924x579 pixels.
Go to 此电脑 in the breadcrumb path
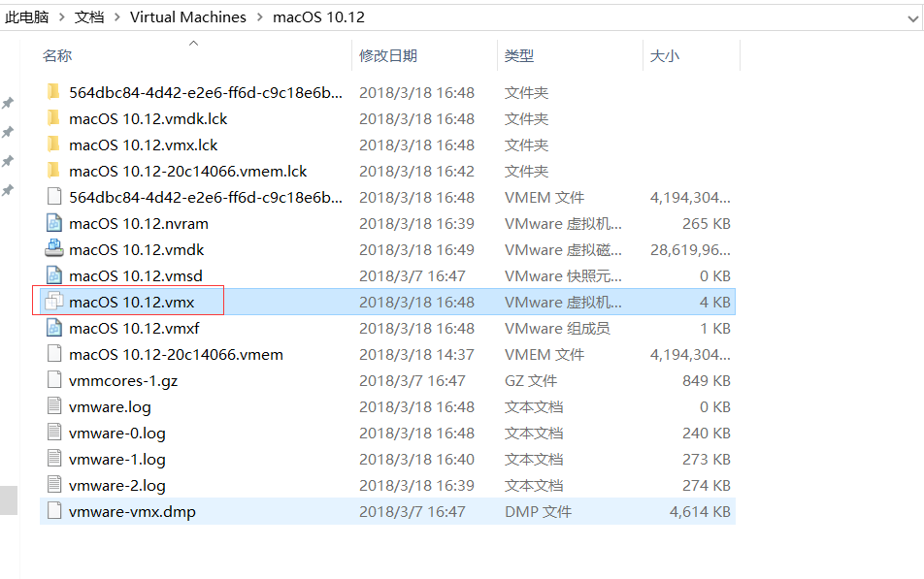26,17
